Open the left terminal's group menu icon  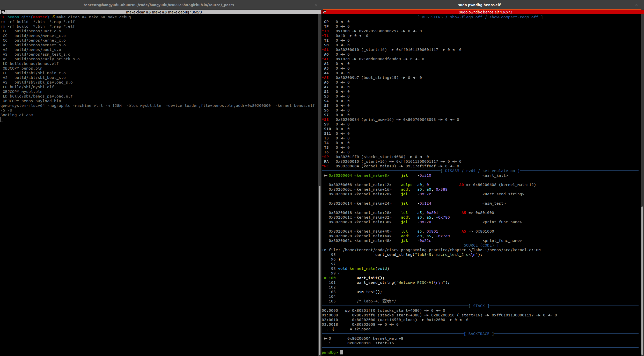tap(3, 12)
